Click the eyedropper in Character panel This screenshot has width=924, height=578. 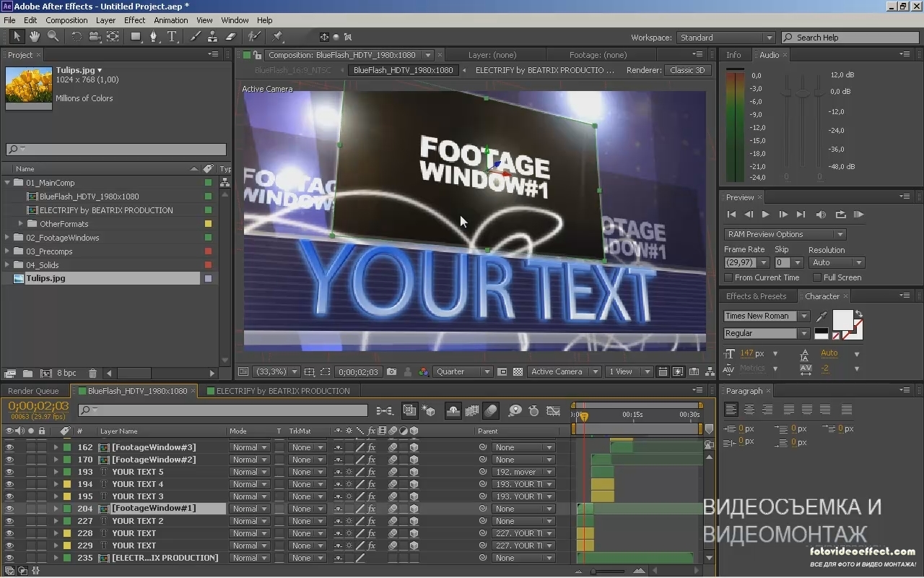coord(821,316)
